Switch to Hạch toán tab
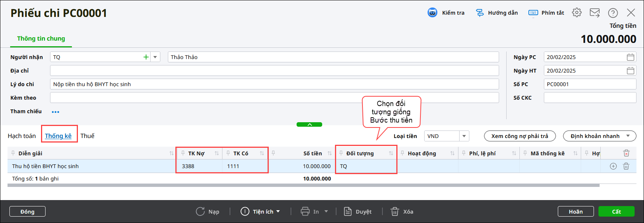Image resolution: width=644 pixels, height=223 pixels. tap(22, 136)
